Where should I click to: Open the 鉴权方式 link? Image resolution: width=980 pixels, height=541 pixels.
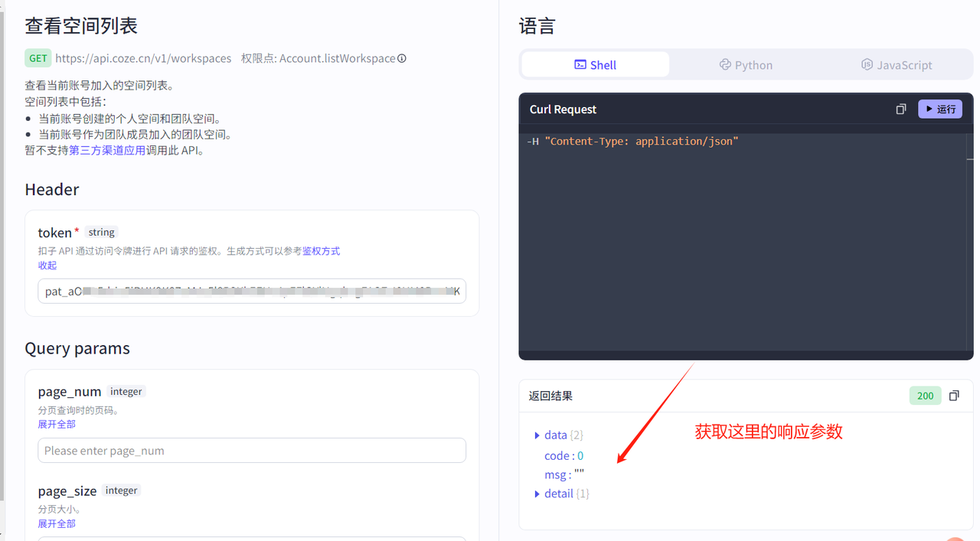pos(321,251)
